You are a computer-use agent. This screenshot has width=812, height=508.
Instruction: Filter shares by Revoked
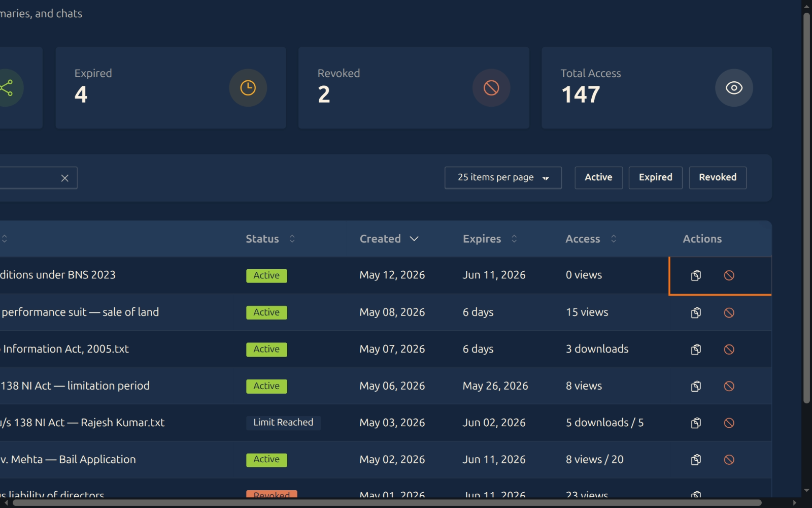click(718, 178)
